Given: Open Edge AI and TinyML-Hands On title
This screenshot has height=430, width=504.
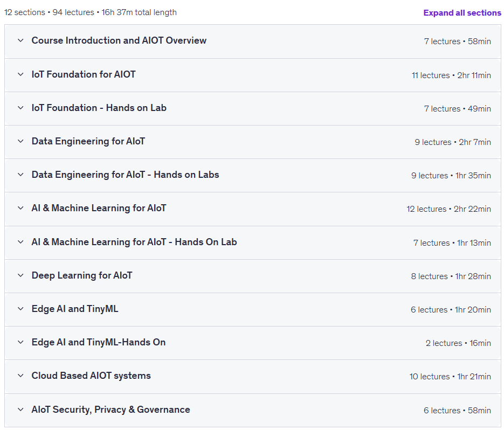Looking at the screenshot, I should [x=99, y=342].
